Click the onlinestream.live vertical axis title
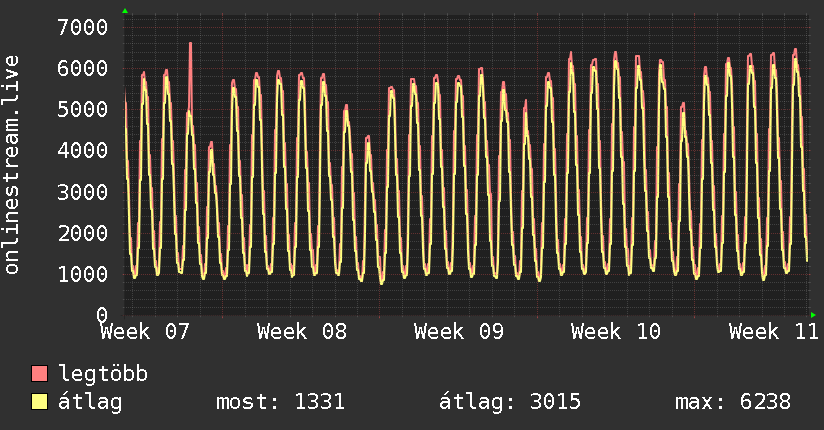This screenshot has width=824, height=430. pos(11,165)
